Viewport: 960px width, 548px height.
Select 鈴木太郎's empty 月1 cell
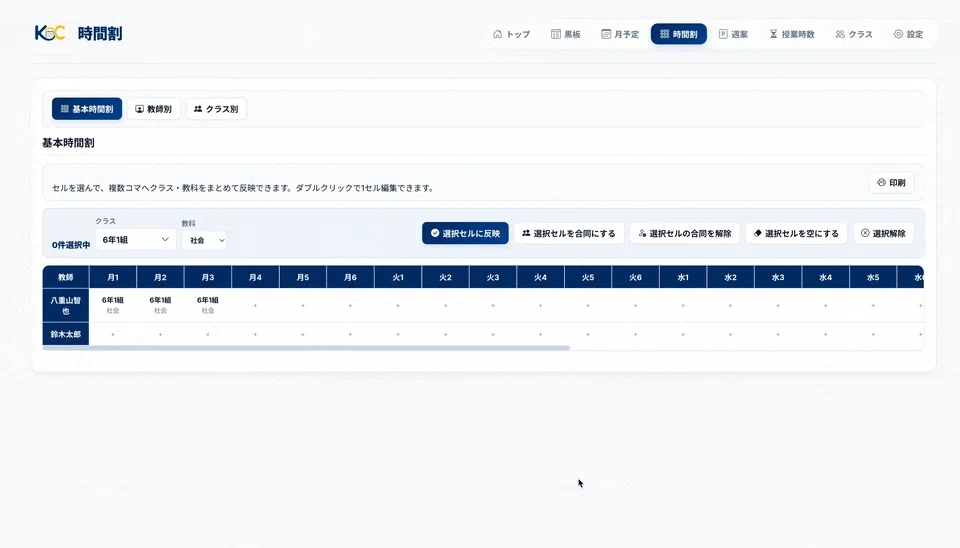click(x=113, y=334)
